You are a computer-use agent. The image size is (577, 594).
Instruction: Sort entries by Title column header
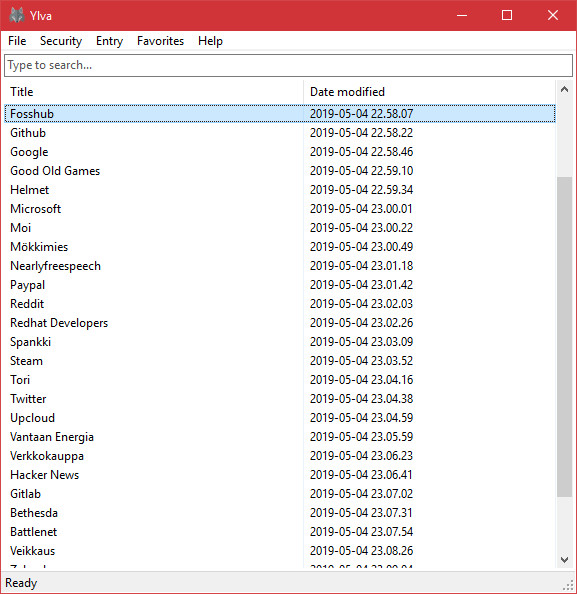click(154, 92)
